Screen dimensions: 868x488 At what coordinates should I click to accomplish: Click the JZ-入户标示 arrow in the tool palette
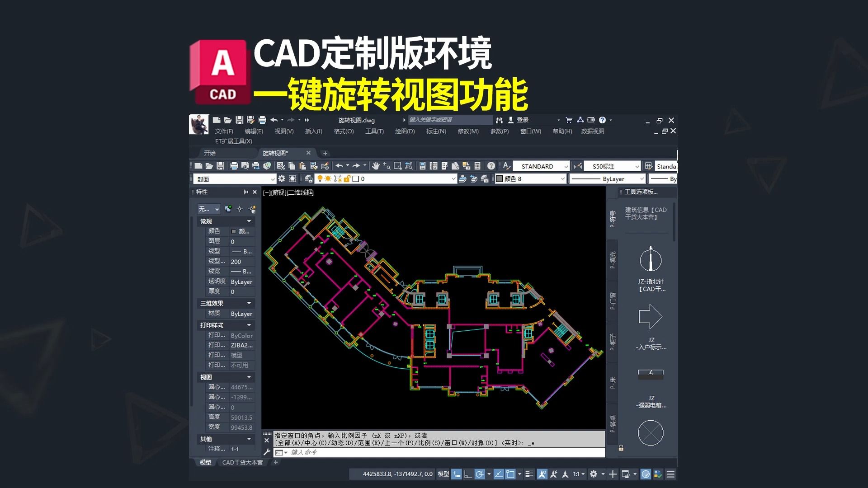click(x=651, y=327)
